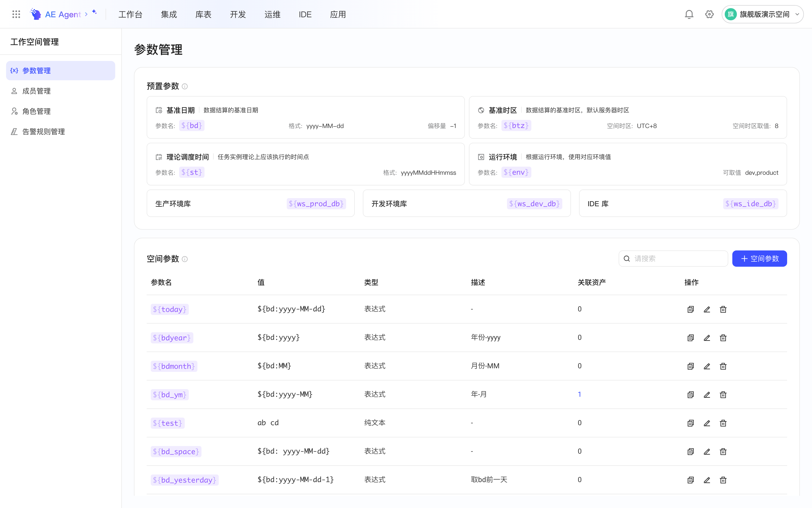812x508 pixels.
Task: Open the 集成 top menu
Action: (x=169, y=14)
